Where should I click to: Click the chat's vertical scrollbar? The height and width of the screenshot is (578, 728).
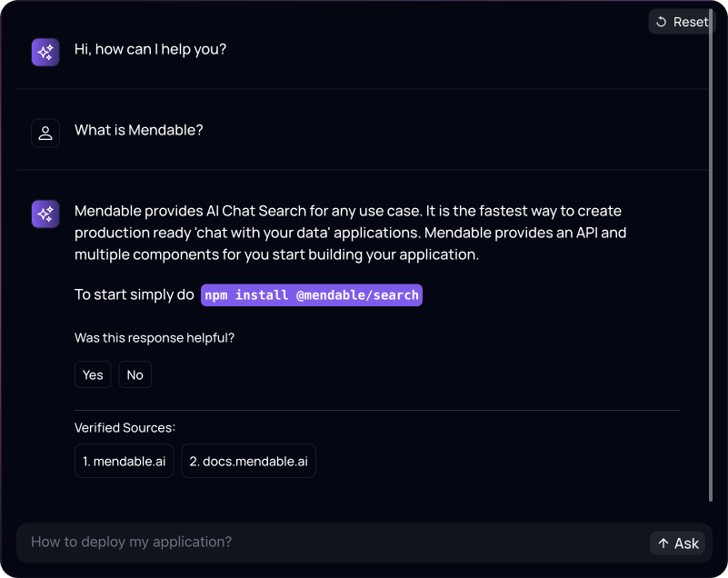pos(711,254)
